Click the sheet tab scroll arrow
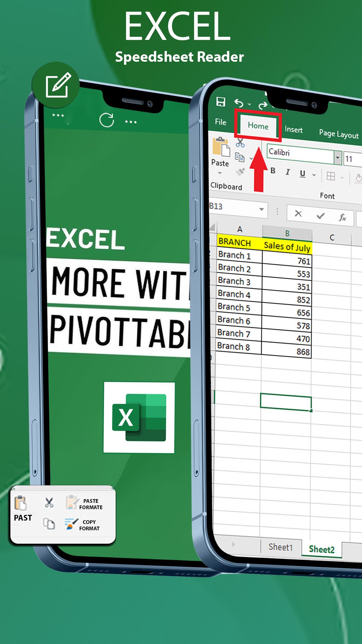 click(233, 544)
